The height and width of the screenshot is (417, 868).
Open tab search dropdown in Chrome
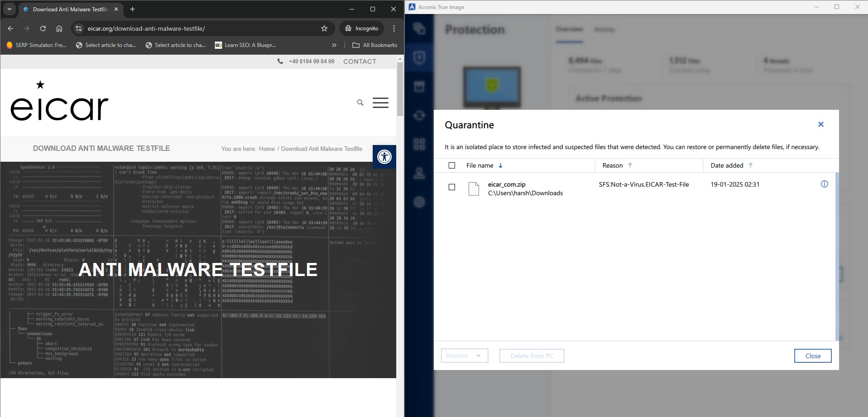[9, 9]
